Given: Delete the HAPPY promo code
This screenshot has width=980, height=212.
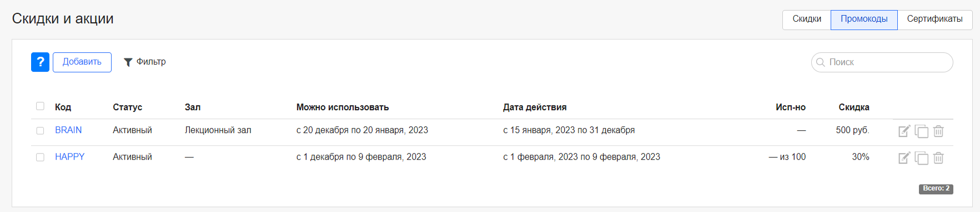Looking at the screenshot, I should point(938,158).
